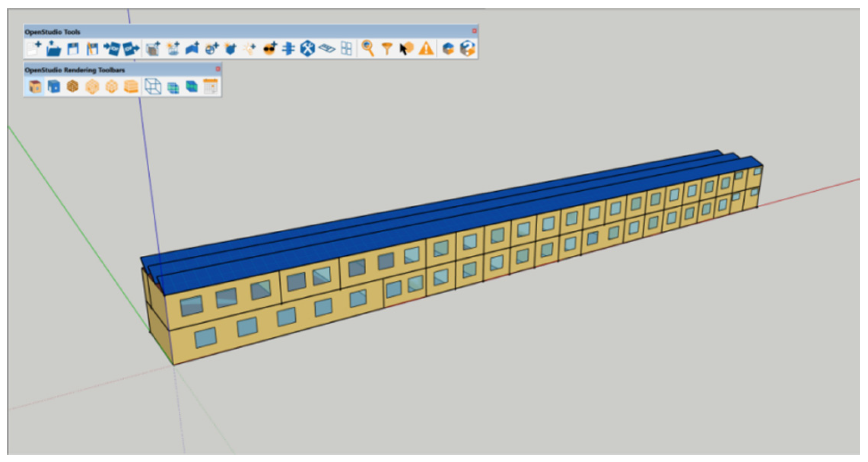Screen dimensions: 868x462
Task: Click New OpenStudio Model icon
Action: [34, 49]
